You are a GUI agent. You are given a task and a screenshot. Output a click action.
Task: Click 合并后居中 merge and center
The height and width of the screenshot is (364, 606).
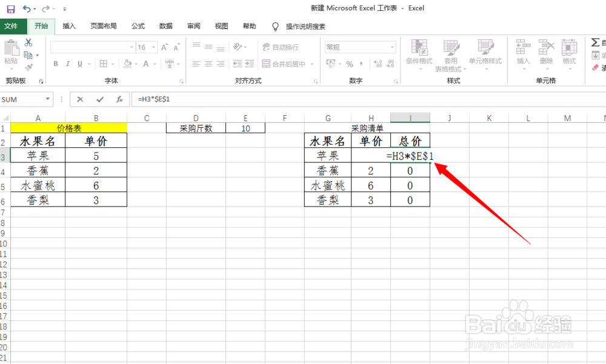pyautogui.click(x=284, y=64)
